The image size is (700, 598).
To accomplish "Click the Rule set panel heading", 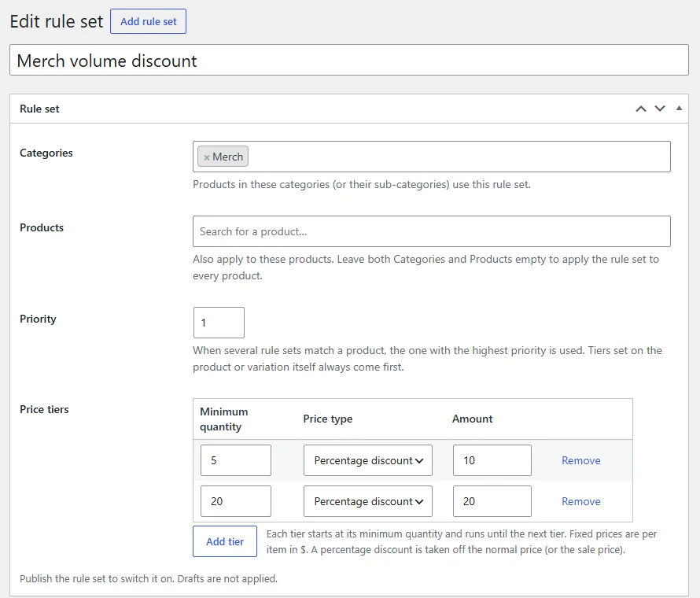I will point(39,109).
